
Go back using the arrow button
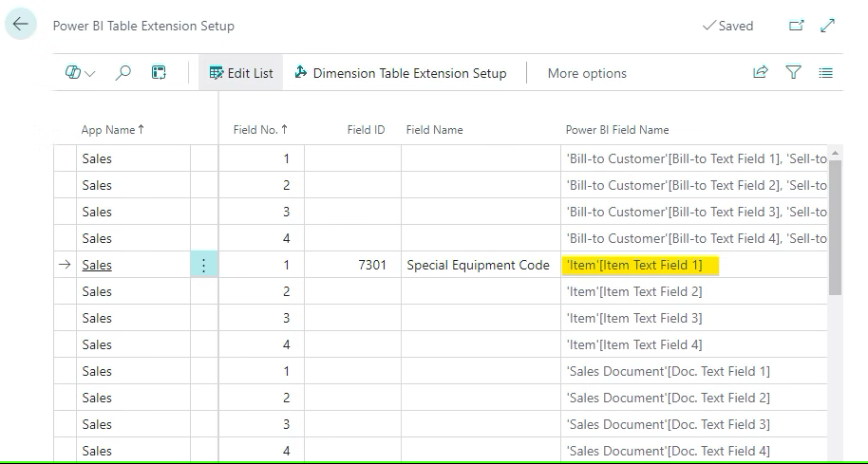point(21,25)
